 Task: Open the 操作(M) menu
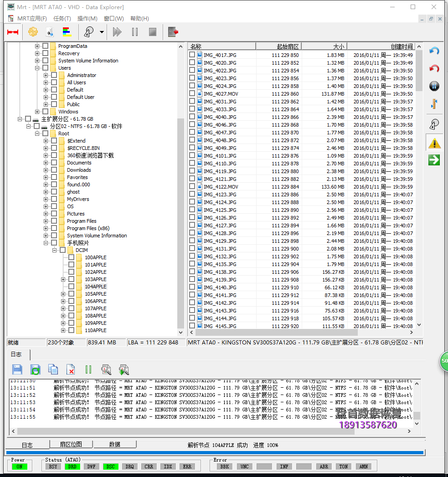88,19
